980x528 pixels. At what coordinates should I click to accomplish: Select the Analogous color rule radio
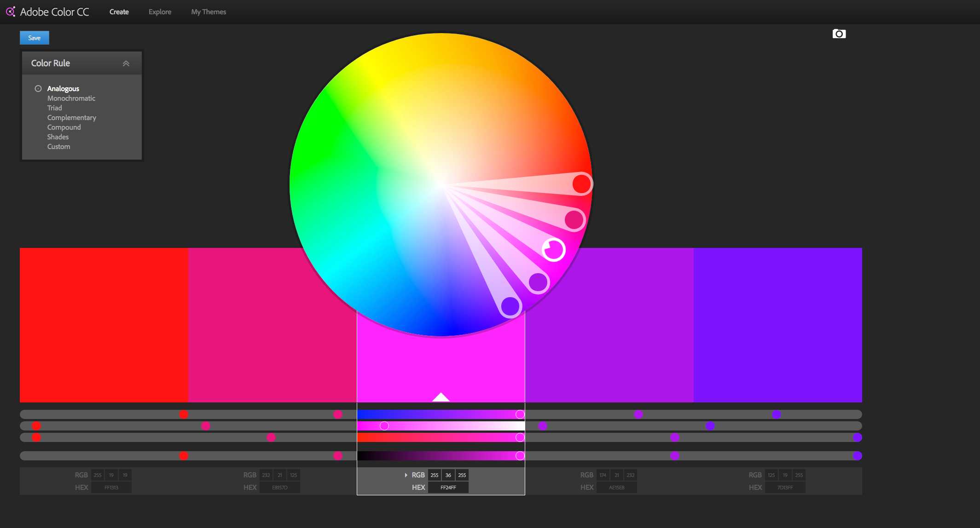click(x=38, y=89)
